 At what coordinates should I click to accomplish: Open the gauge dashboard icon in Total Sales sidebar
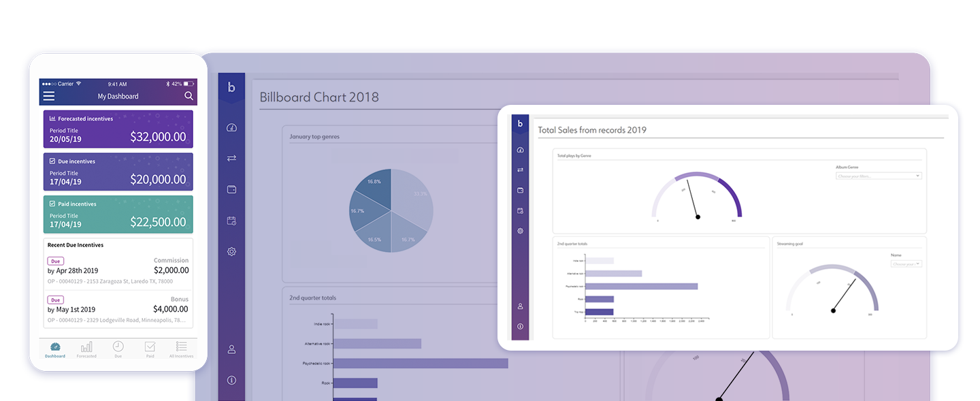point(520,149)
